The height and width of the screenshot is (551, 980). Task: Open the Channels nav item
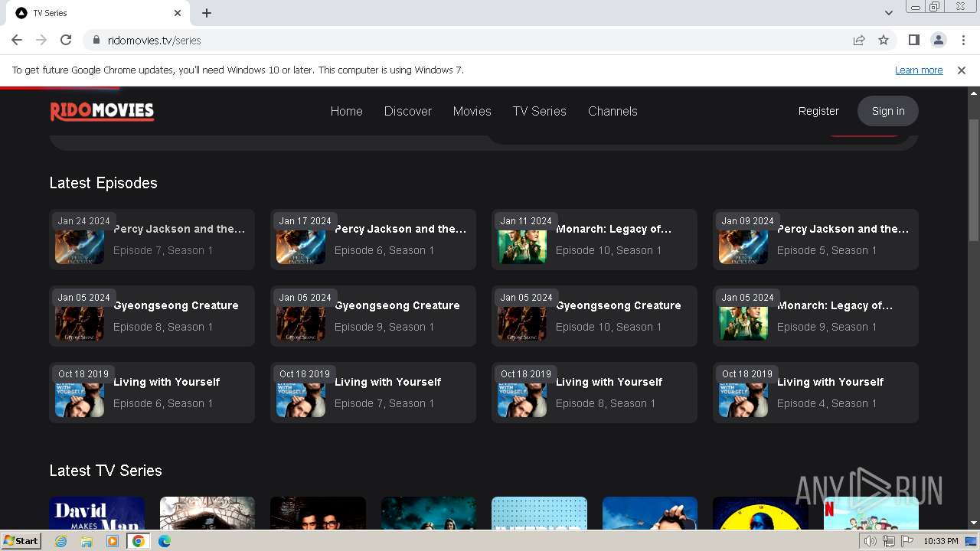pyautogui.click(x=612, y=111)
